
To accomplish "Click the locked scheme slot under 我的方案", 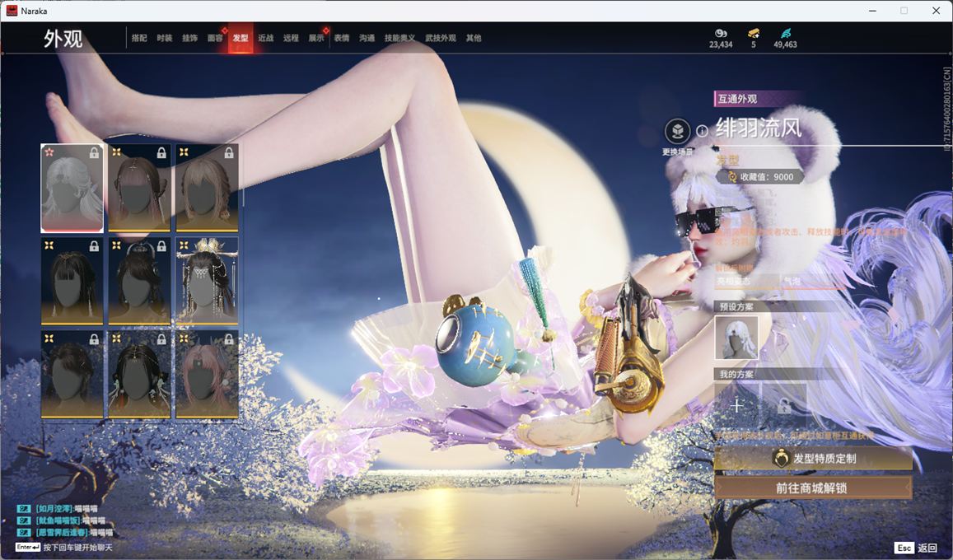I will pyautogui.click(x=783, y=405).
